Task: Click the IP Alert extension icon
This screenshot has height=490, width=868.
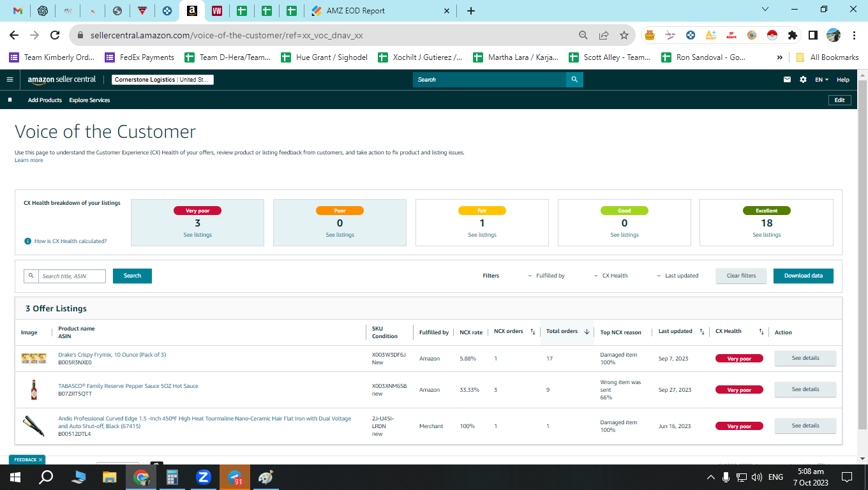Action: [731, 35]
